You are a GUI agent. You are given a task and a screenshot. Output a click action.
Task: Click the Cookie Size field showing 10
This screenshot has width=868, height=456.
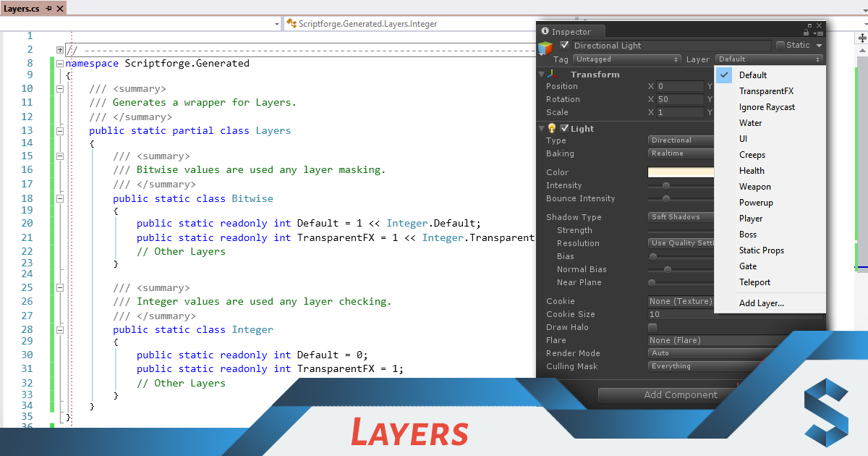tap(736, 314)
